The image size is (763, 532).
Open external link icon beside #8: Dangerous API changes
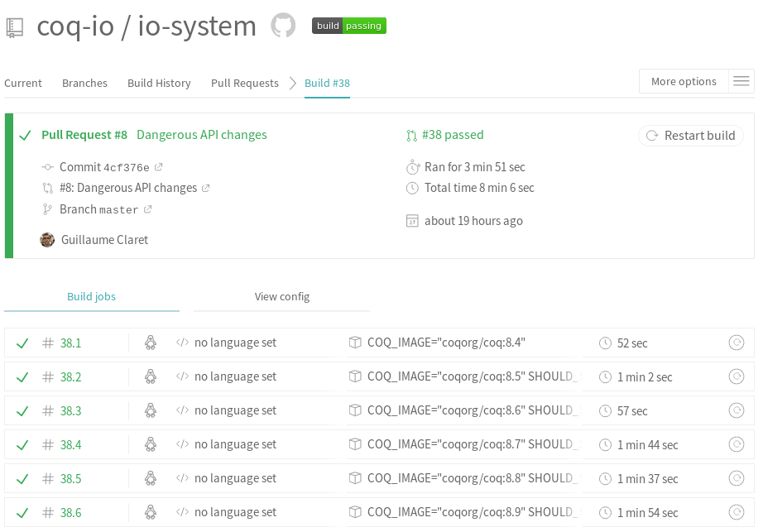pos(206,188)
